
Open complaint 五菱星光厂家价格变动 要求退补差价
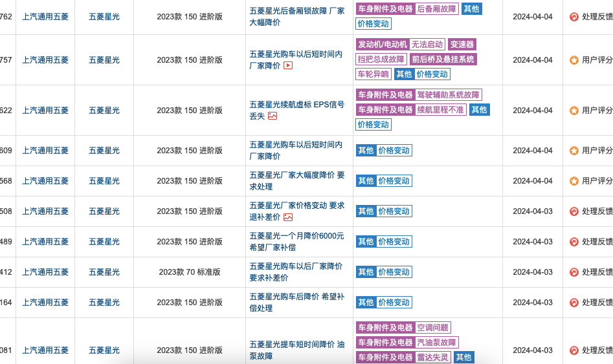coord(297,211)
